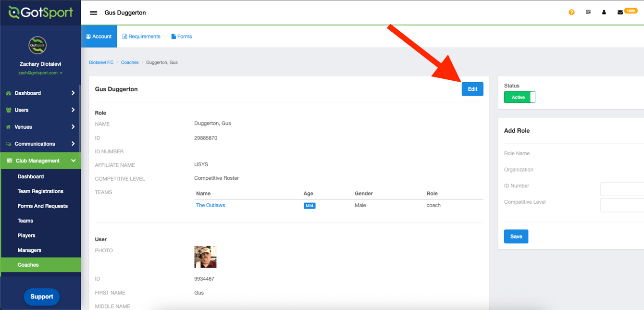Click the Dashboard gauge icon in sidebar
Viewport: 644px width, 310px height.
tap(9, 93)
